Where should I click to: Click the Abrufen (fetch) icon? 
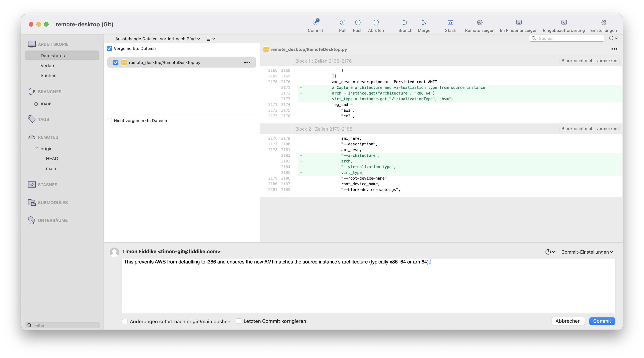tap(376, 23)
